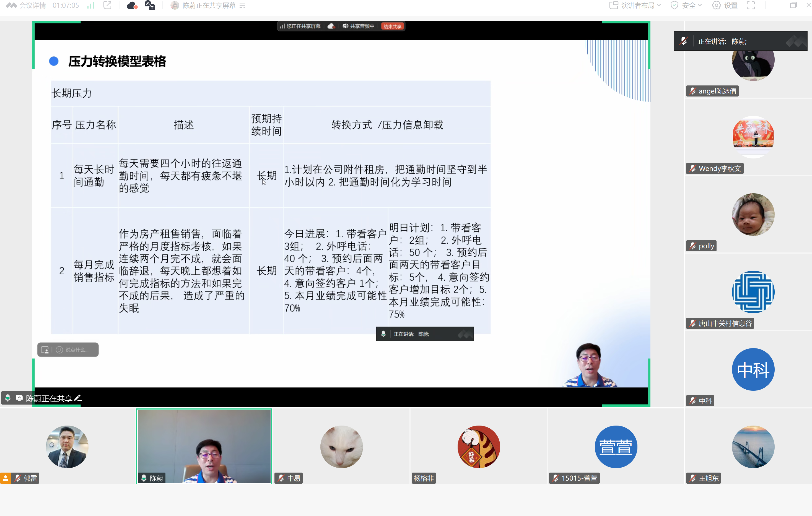Open 会议详情 meeting details
The image size is (812, 516).
(x=26, y=6)
